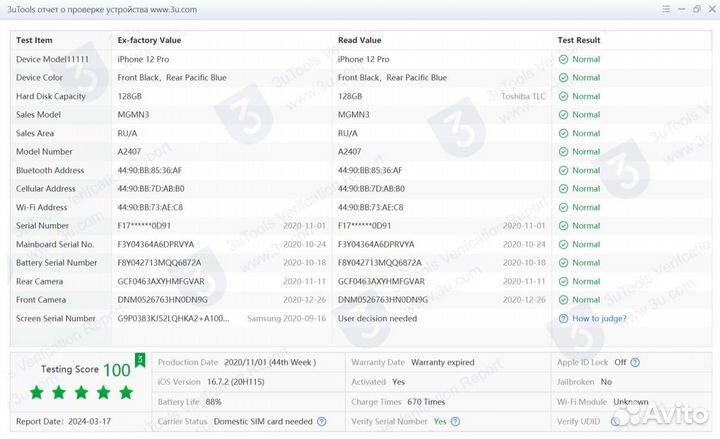Image resolution: width=720 pixels, height=439 pixels.
Task: Click the Screen Serial Number row label
Action: click(56, 319)
